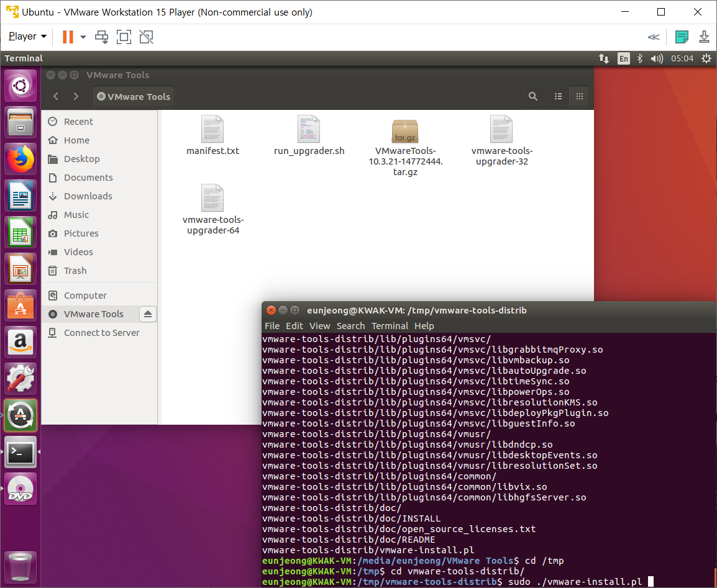Send Ctrl+Alt+Del to virtual machine
This screenshot has width=717, height=588.
coord(101,37)
